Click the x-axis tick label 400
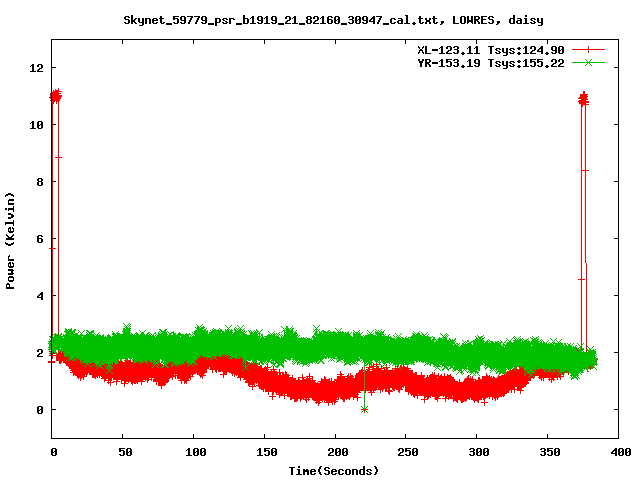The height and width of the screenshot is (480, 640). point(620,452)
